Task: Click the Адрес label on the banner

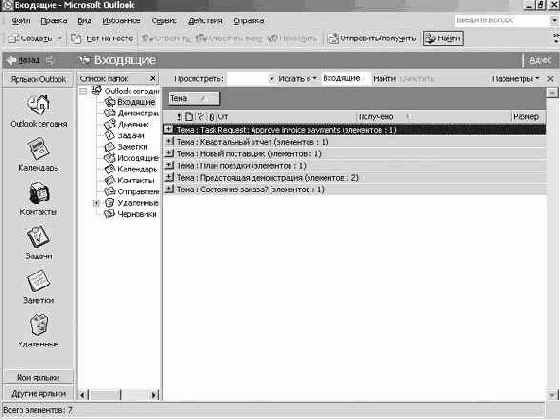Action: [x=540, y=60]
